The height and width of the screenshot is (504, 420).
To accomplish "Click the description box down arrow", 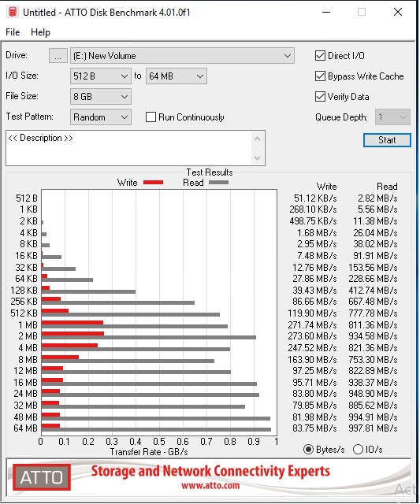I will (257, 157).
